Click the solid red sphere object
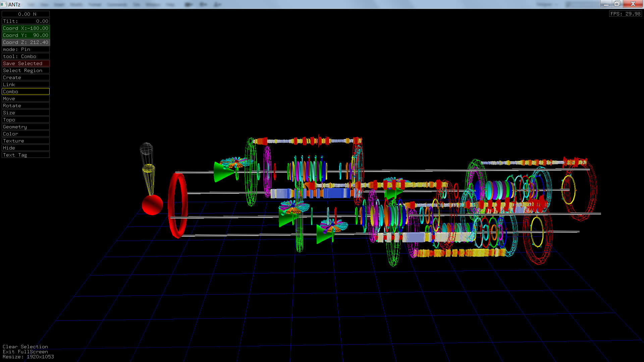This screenshot has height=362, width=644. click(152, 205)
